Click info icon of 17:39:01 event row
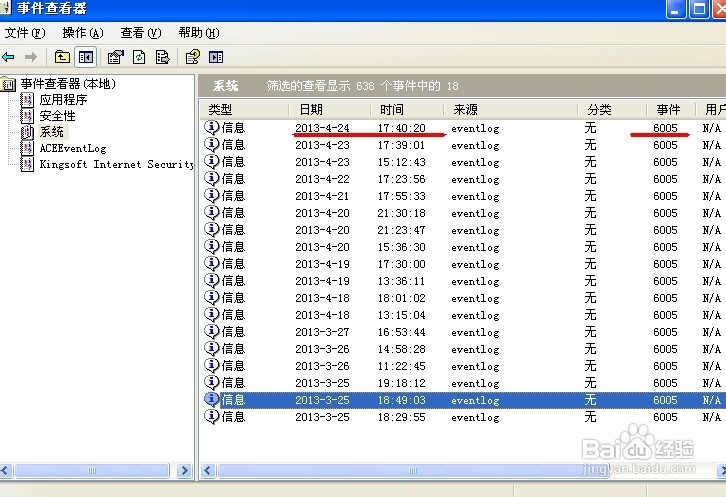The width and height of the screenshot is (726, 497). point(212,145)
